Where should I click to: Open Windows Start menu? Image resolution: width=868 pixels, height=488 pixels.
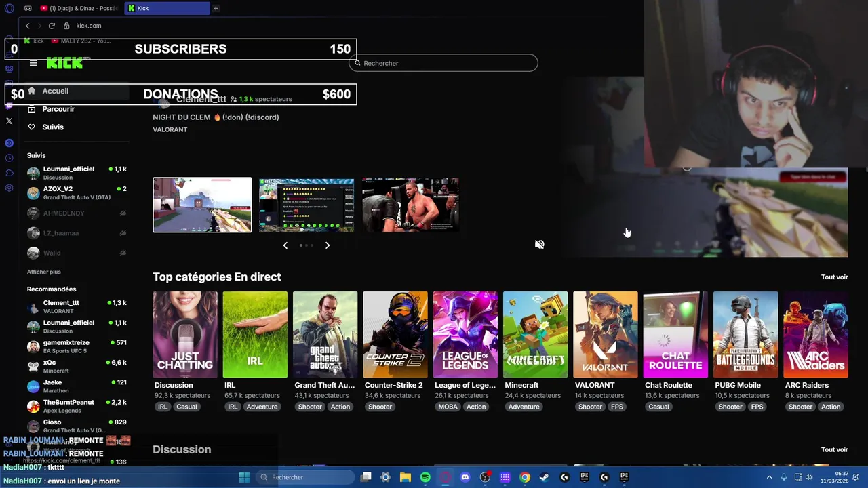(244, 477)
